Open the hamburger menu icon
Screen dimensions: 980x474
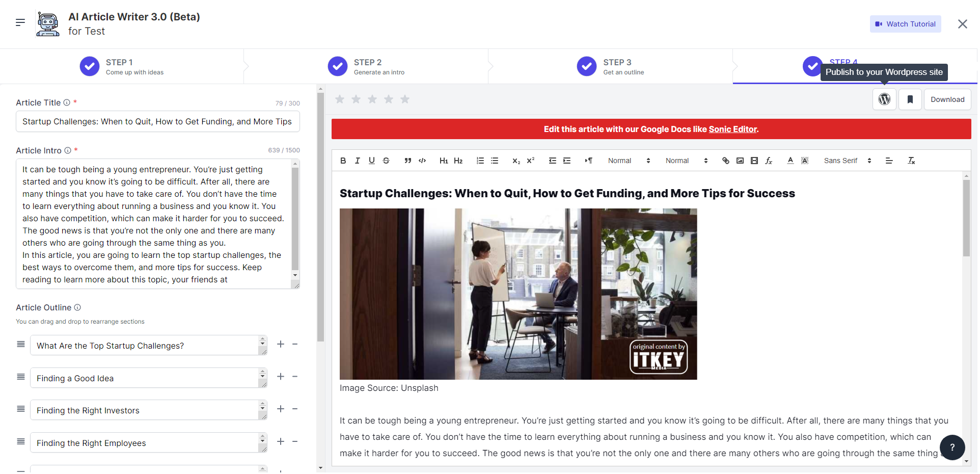(x=20, y=22)
